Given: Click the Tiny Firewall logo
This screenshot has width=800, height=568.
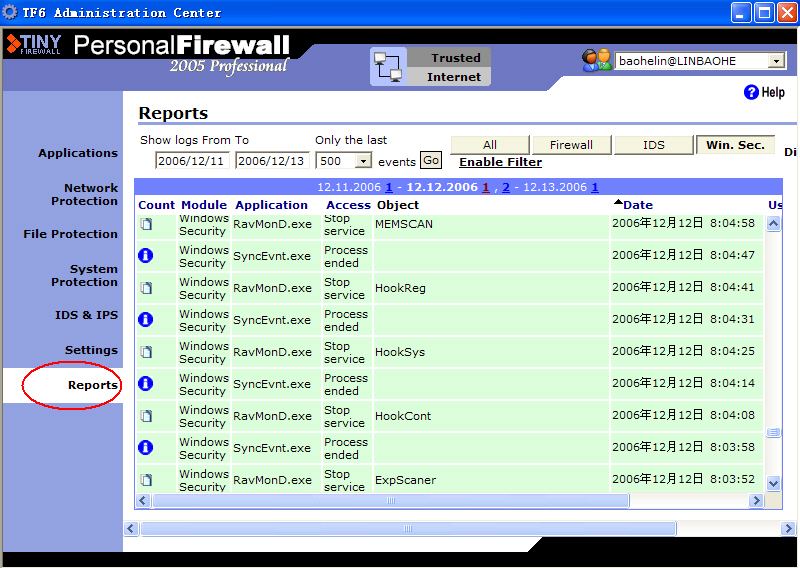Looking at the screenshot, I should (x=34, y=44).
